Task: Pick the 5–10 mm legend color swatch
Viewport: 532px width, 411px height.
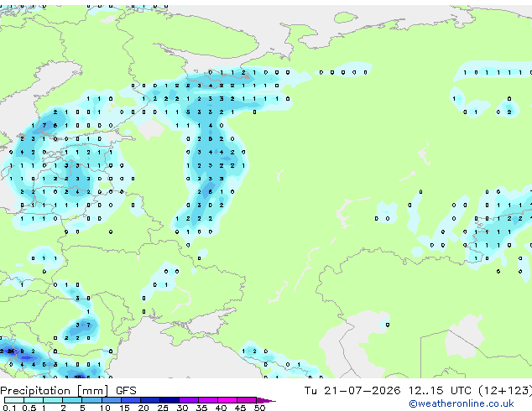Action: [x=91, y=400]
